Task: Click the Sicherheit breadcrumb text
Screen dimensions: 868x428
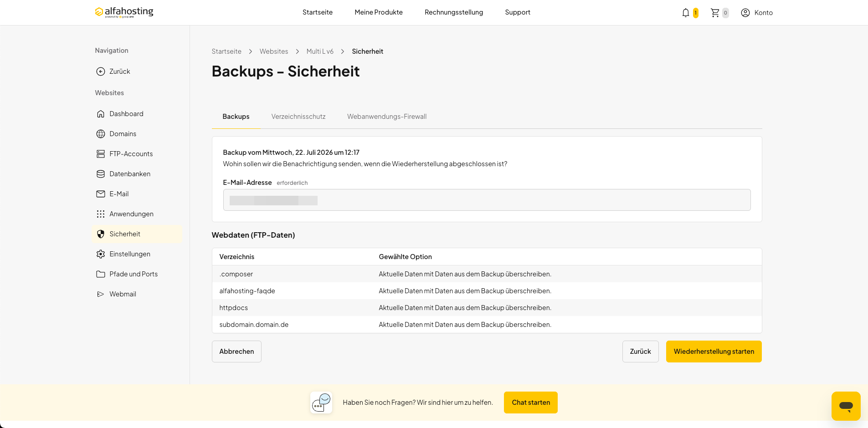Action: 367,51
